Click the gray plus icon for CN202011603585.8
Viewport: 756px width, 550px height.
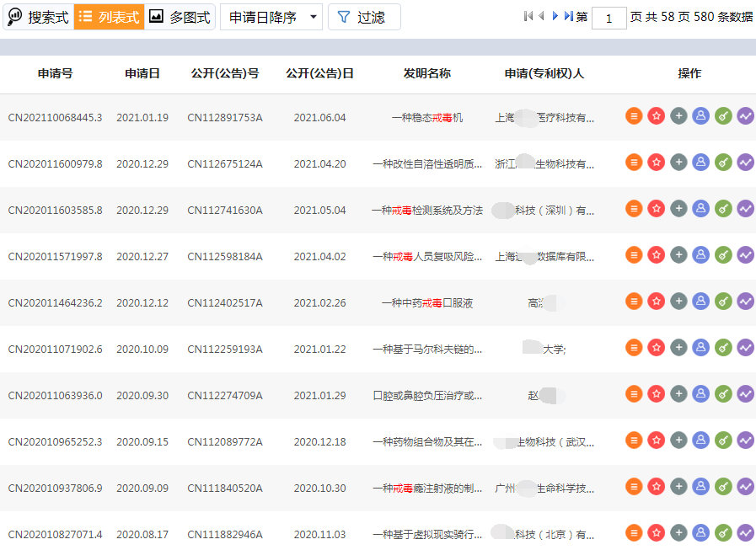(x=678, y=208)
